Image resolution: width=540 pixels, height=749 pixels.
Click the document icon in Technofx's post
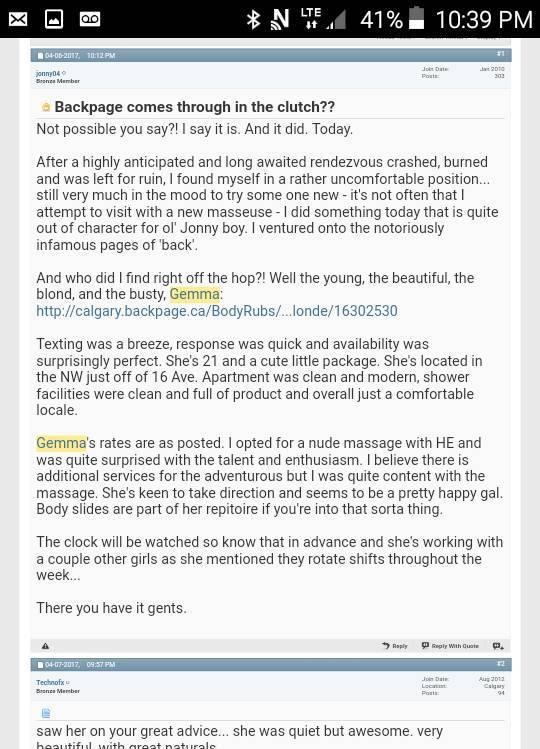click(x=46, y=713)
